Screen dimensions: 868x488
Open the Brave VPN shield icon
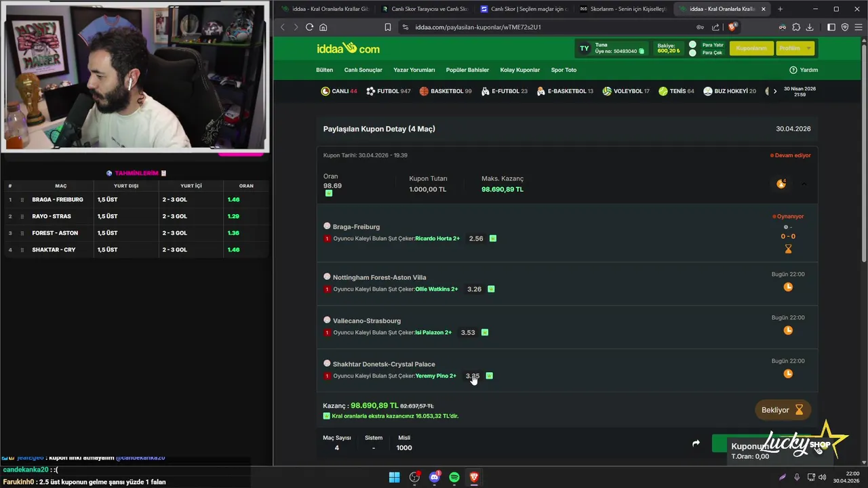[844, 27]
